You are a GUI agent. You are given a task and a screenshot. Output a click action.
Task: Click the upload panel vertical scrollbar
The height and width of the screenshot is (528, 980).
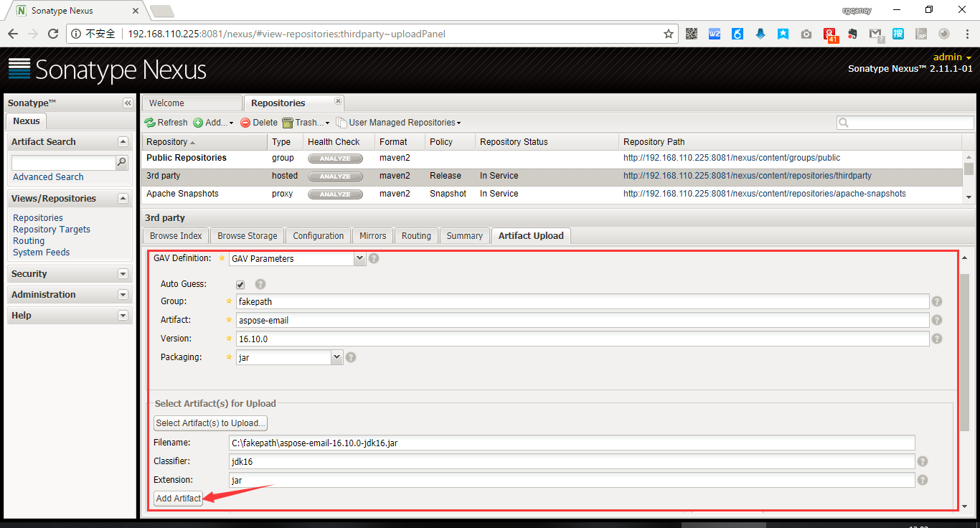coord(964,352)
